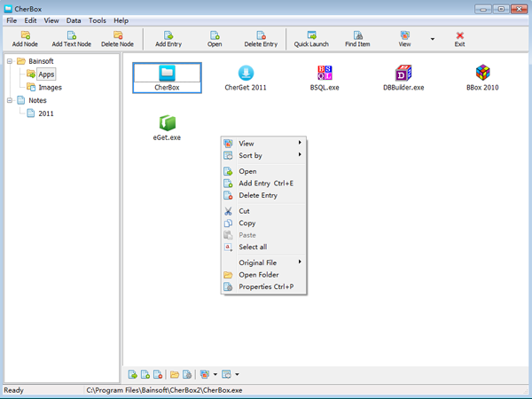
Task: Choose Add Entry Ctrl+E in context menu
Action: coord(263,184)
